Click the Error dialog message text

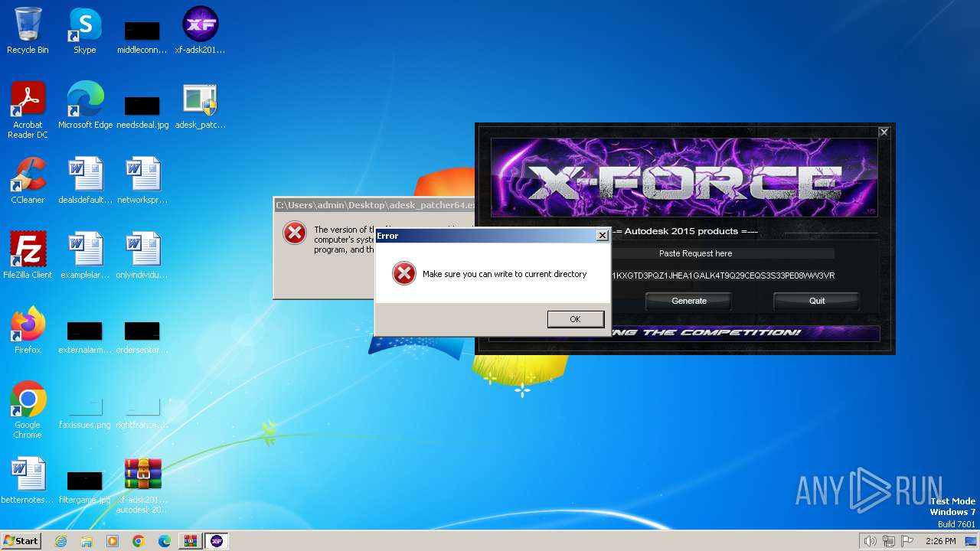click(x=505, y=274)
